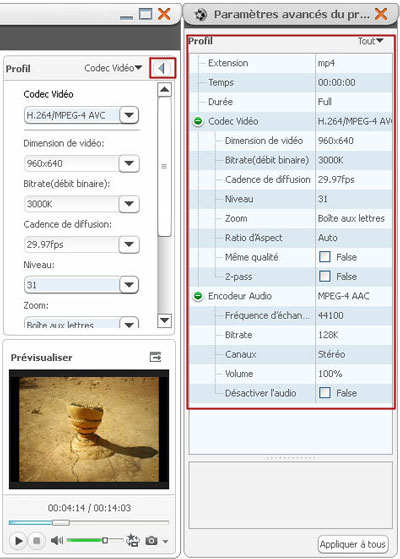The image size is (400, 559).
Task: Pop out the Prévisualiser window icon
Action: click(x=155, y=357)
